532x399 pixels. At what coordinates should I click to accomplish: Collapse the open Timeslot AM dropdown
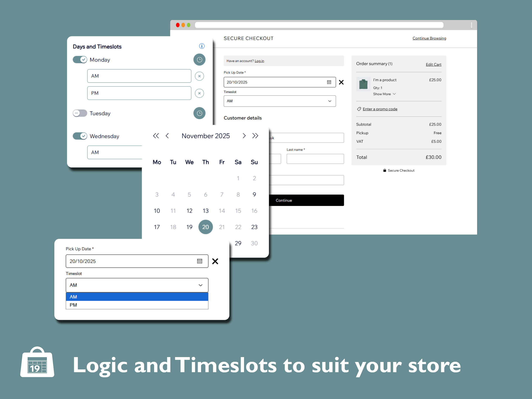pyautogui.click(x=137, y=285)
